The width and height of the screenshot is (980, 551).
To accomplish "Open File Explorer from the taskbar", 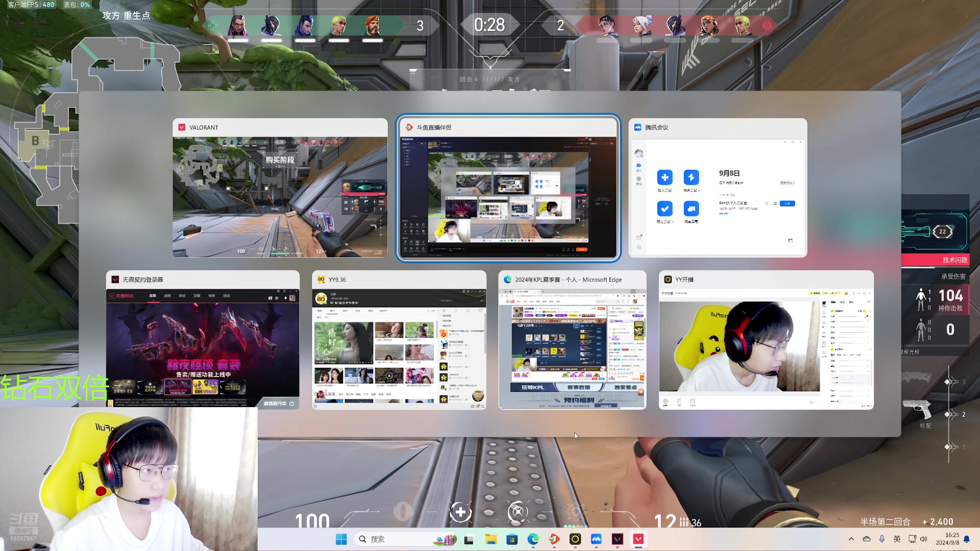I will (491, 539).
